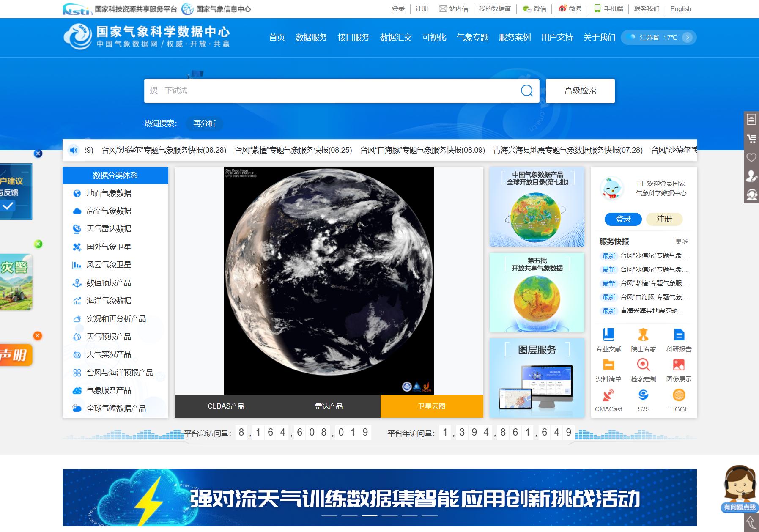Click the customer service headset sidebar icon
Screen dimensions: 759x532
(x=751, y=195)
